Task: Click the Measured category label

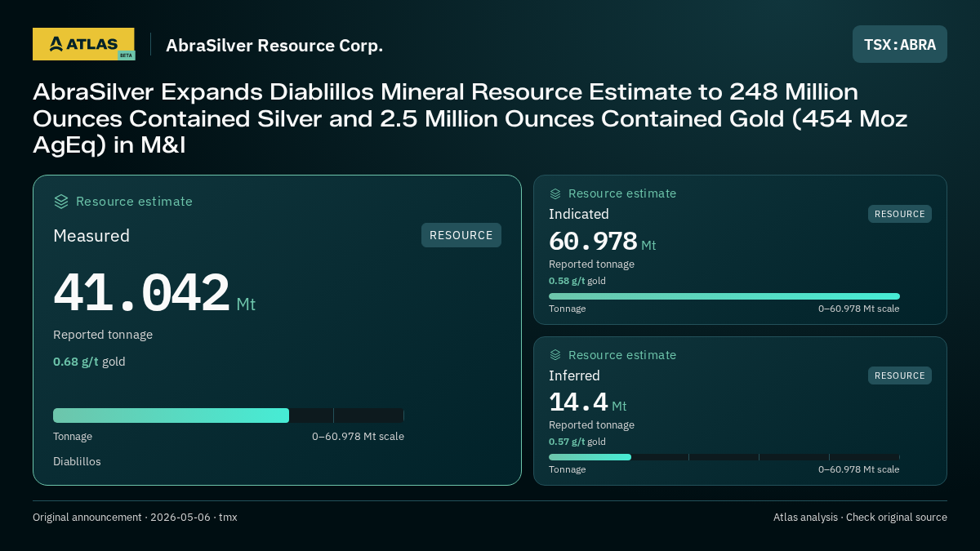Action: [x=91, y=236]
